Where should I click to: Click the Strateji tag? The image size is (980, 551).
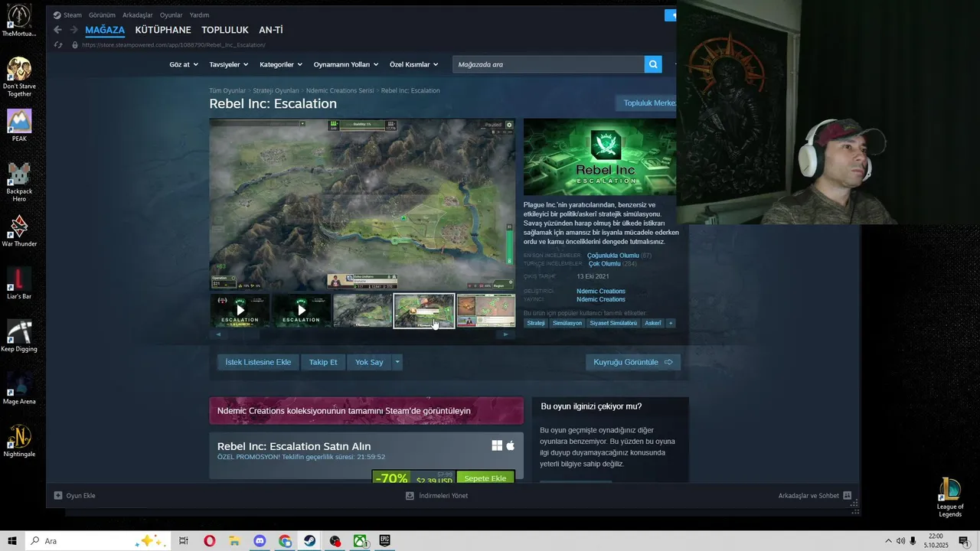tap(536, 323)
